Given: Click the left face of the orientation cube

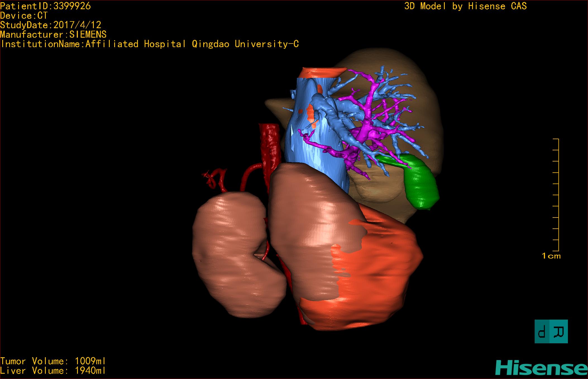Looking at the screenshot, I should click(x=542, y=332).
